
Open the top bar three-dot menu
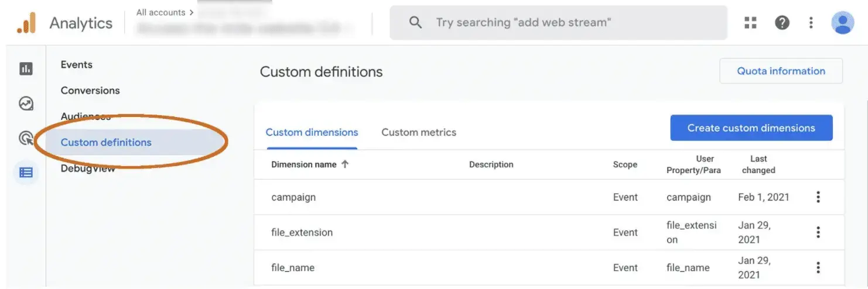pos(811,23)
